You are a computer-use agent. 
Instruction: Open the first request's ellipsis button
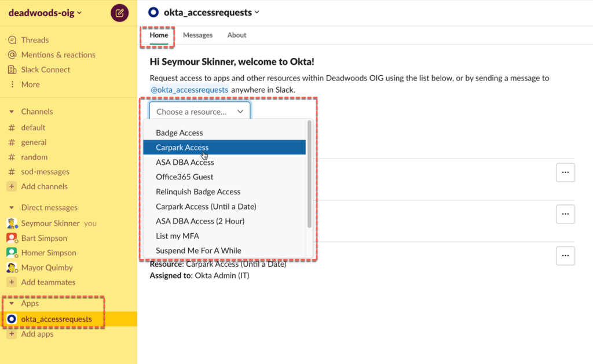pos(565,172)
